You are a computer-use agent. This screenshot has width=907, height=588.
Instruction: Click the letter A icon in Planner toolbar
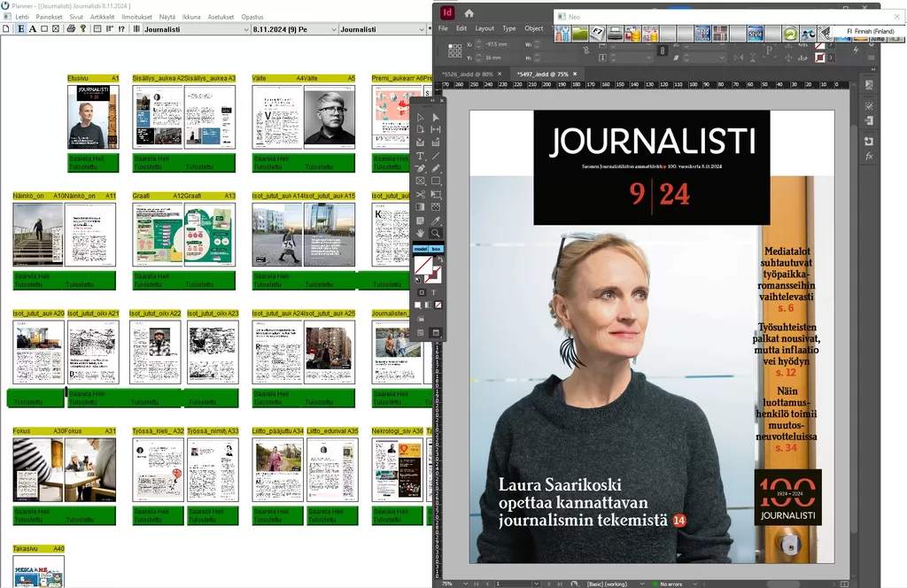[33, 29]
